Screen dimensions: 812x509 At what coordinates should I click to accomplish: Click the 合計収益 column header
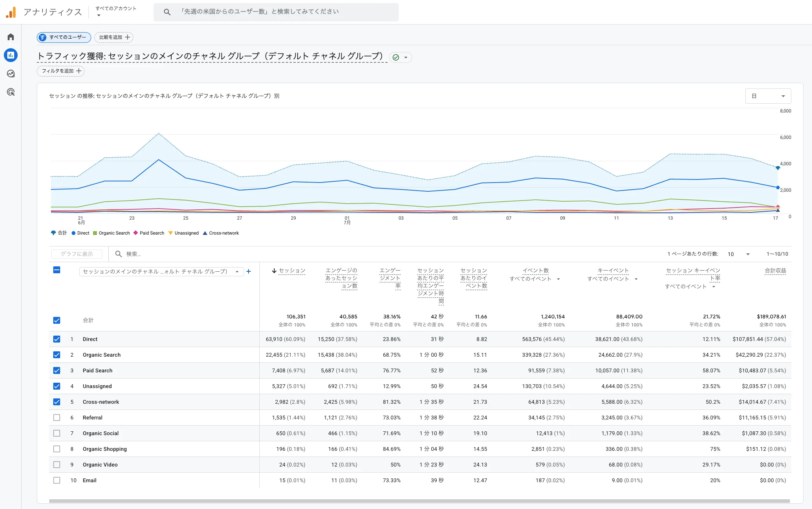[x=775, y=271]
